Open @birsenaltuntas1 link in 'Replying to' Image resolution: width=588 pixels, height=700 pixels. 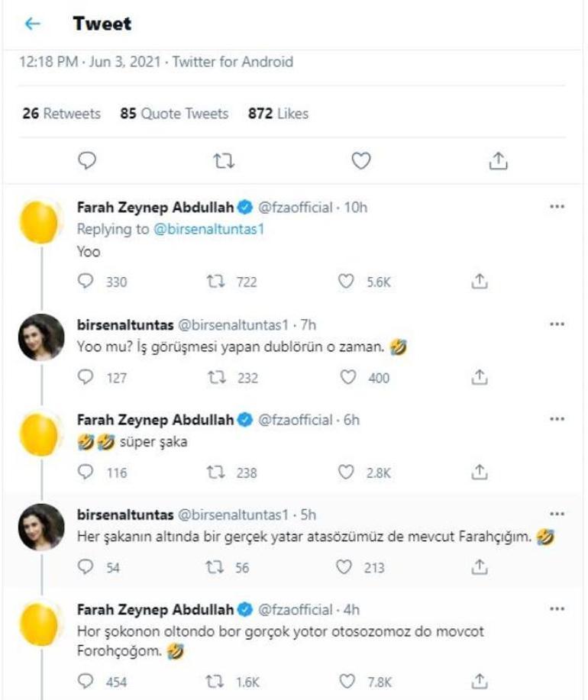pos(209,230)
